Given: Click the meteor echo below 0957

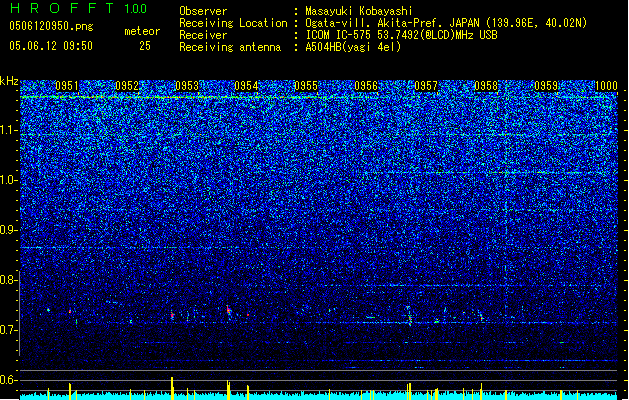Looking at the screenshot, I should tap(410, 319).
